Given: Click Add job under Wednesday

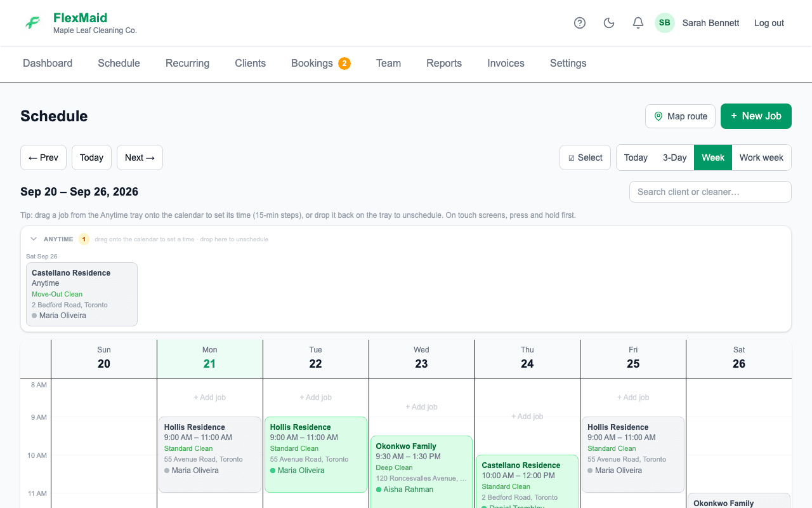Looking at the screenshot, I should pyautogui.click(x=422, y=407).
